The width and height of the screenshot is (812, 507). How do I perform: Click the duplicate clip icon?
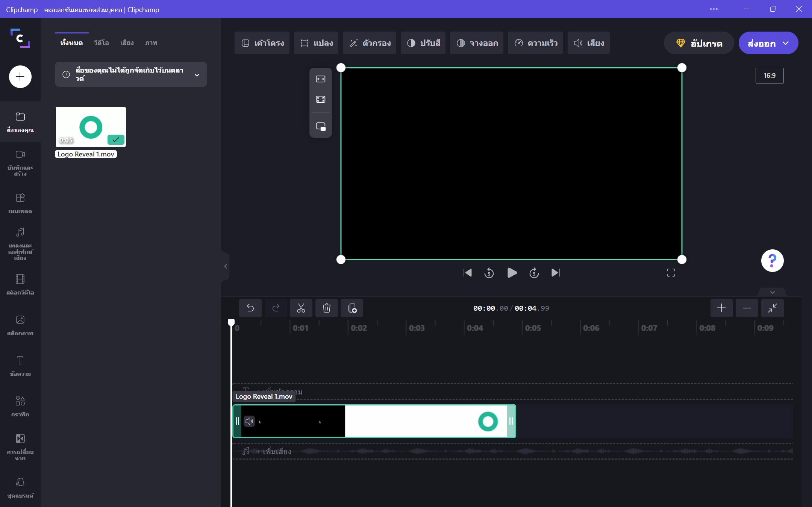pyautogui.click(x=352, y=308)
